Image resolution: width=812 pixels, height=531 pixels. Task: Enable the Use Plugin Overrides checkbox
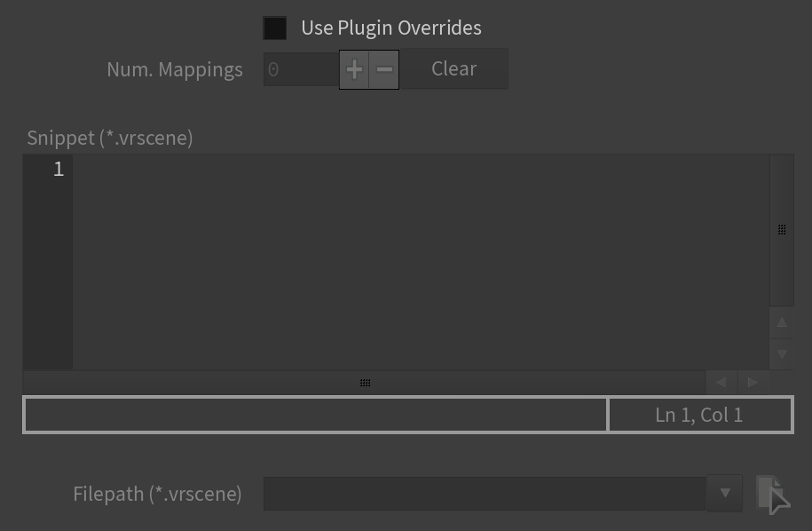274,28
